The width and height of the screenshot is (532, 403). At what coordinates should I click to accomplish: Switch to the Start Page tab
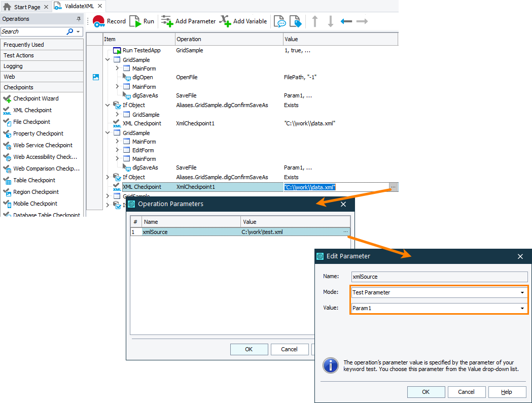point(26,7)
